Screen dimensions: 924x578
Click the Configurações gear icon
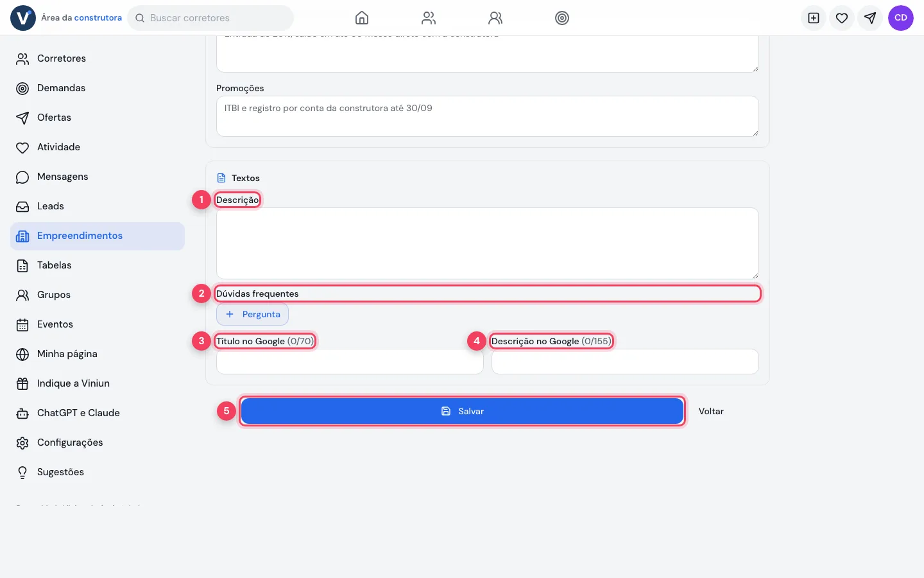[x=22, y=443]
